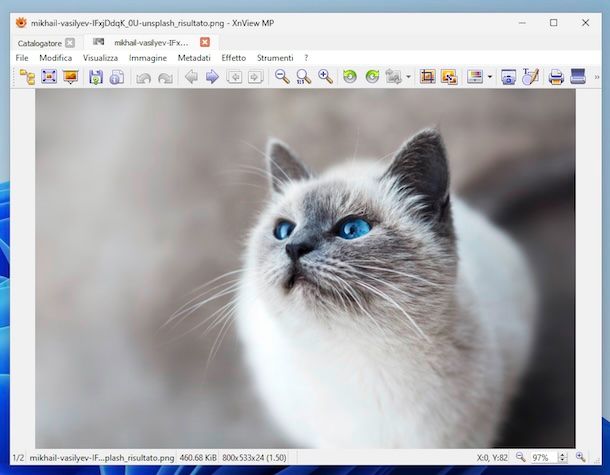Click the capture screenshot icon
The height and width of the screenshot is (475, 610).
[x=508, y=77]
